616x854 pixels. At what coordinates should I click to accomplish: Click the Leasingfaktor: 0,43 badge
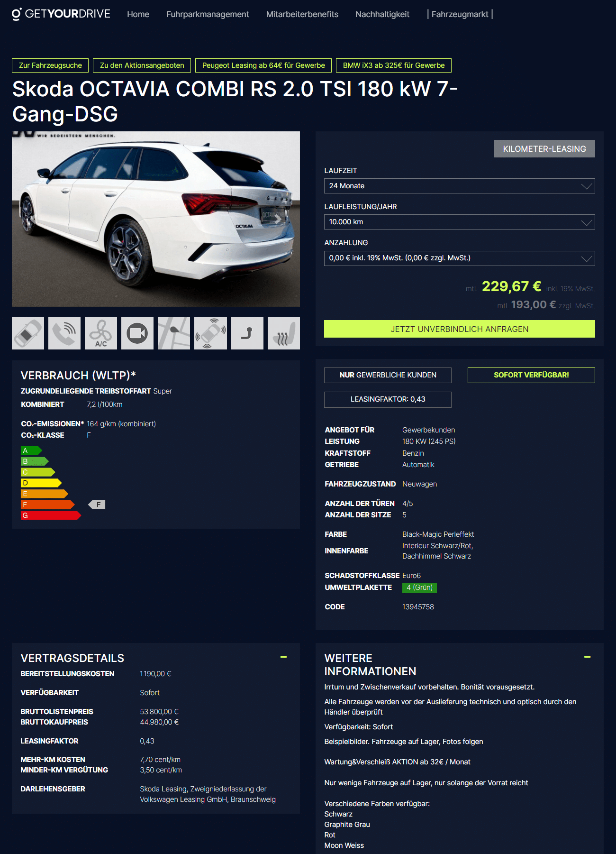pyautogui.click(x=388, y=399)
